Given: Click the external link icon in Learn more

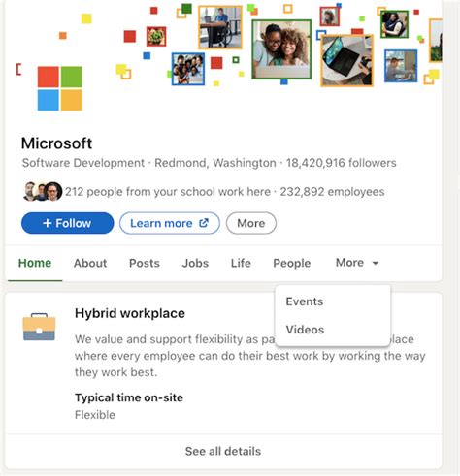Looking at the screenshot, I should click(x=204, y=223).
